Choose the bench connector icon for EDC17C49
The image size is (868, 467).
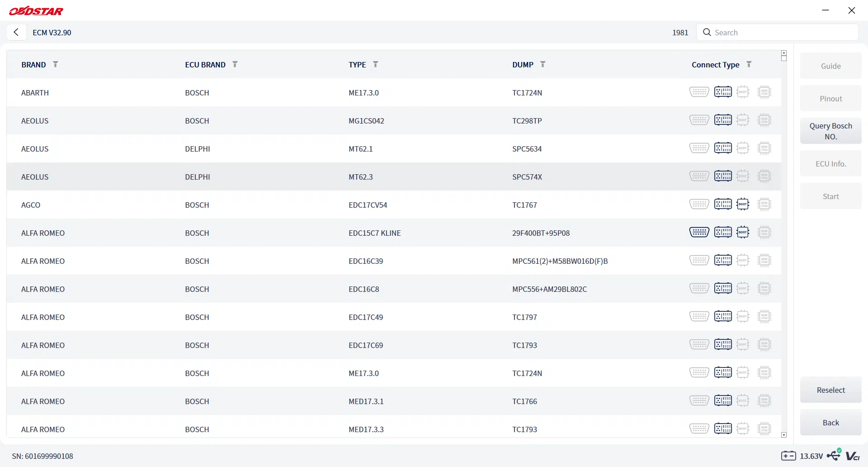pyautogui.click(x=723, y=316)
